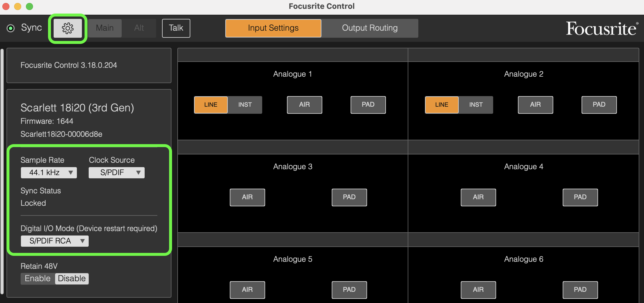
Task: Select LINE input for Analogue 2
Action: 442,105
